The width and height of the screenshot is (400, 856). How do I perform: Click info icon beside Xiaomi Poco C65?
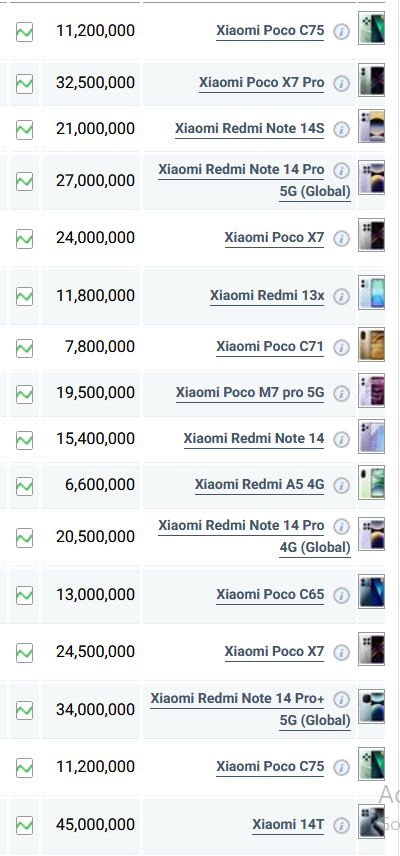[x=341, y=596]
